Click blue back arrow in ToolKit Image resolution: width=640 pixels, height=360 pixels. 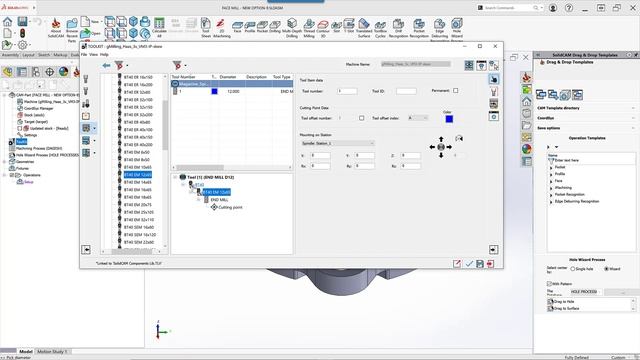[x=106, y=65]
